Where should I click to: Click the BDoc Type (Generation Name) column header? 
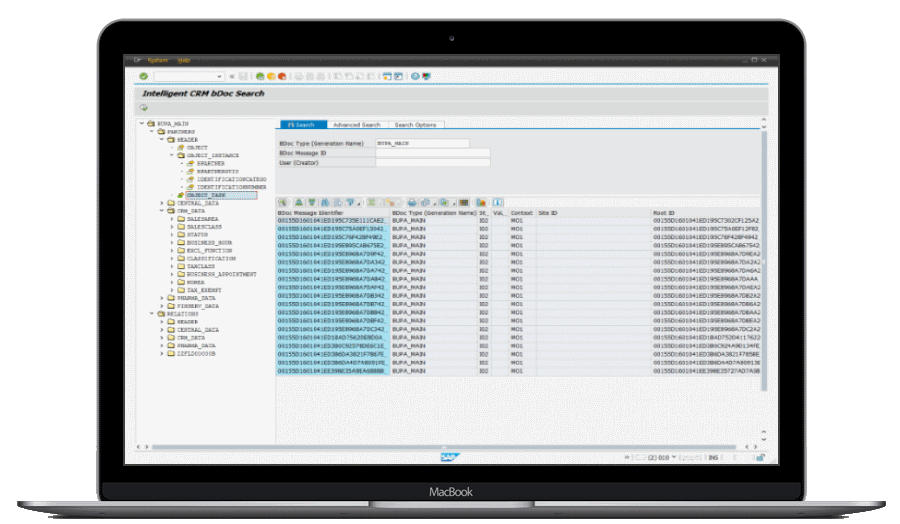(x=434, y=213)
